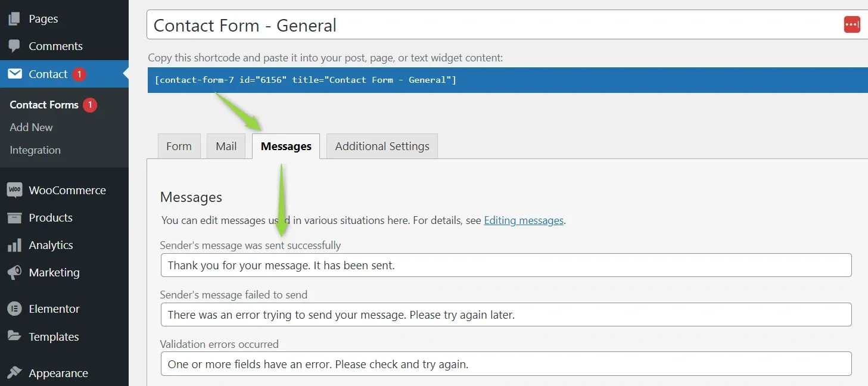Click the label "Validation errors occurred"
This screenshot has height=386, width=868.
point(219,344)
